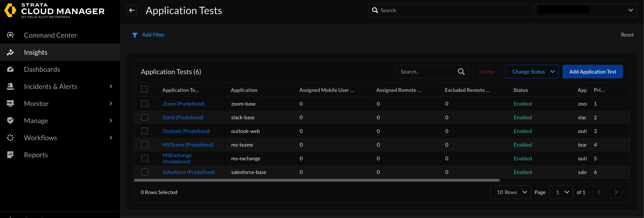Open the 10 Rows page size dropdown

click(510, 192)
